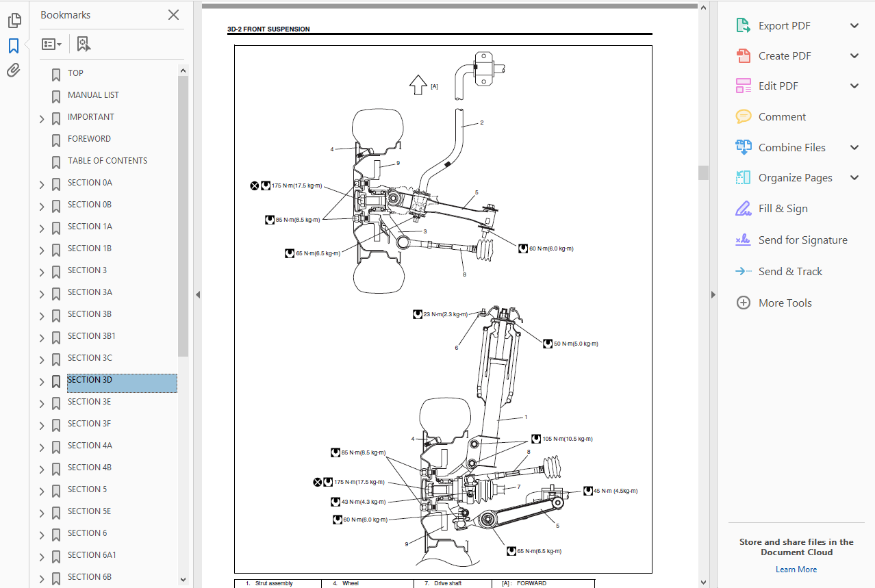Go to TABLE OF CONTENTS bookmark
Viewport: 875px width, 588px height.
107,161
